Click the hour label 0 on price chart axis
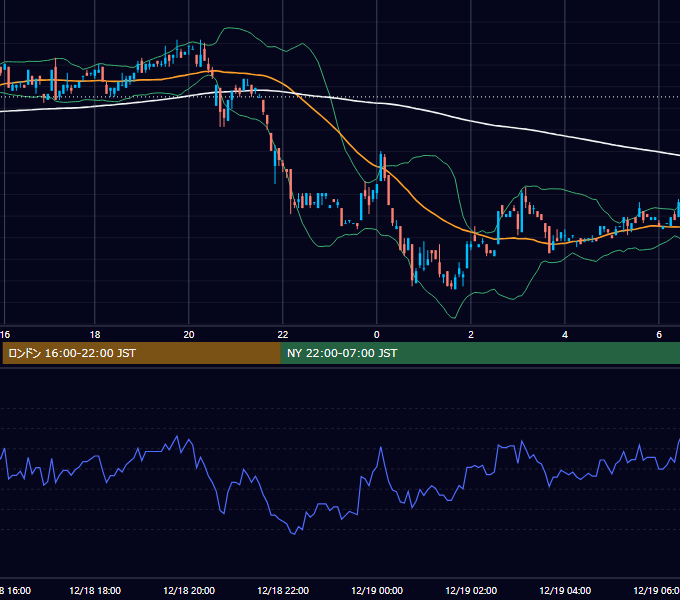The image size is (680, 600). [376, 335]
